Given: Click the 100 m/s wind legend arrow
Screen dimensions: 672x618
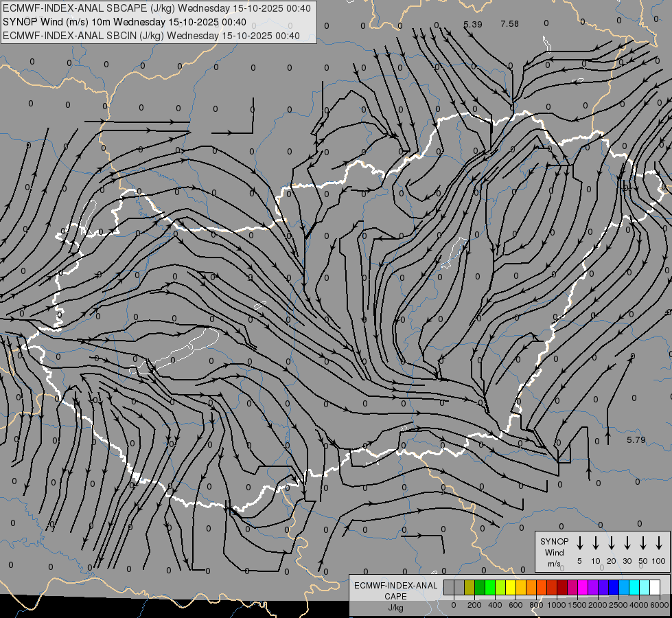Looking at the screenshot, I should click(659, 543).
